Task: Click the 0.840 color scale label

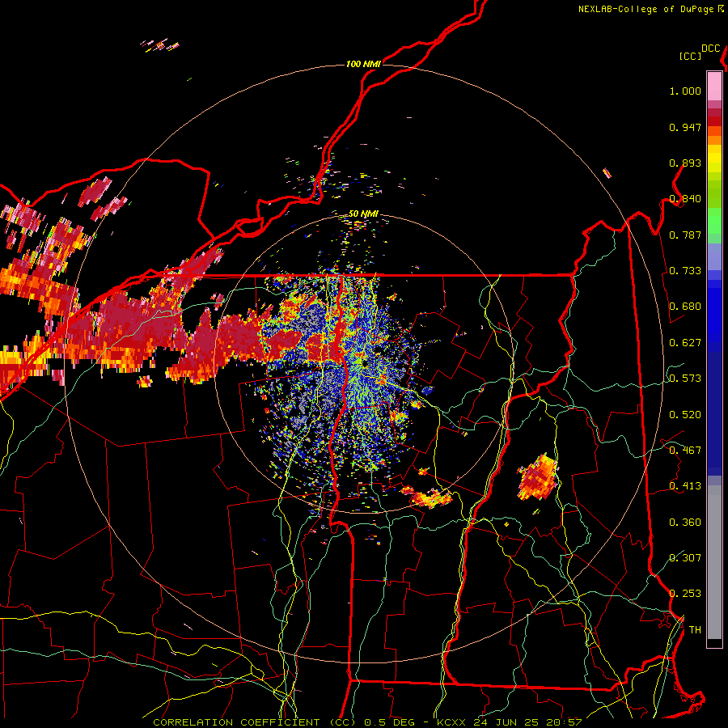Action: (685, 199)
